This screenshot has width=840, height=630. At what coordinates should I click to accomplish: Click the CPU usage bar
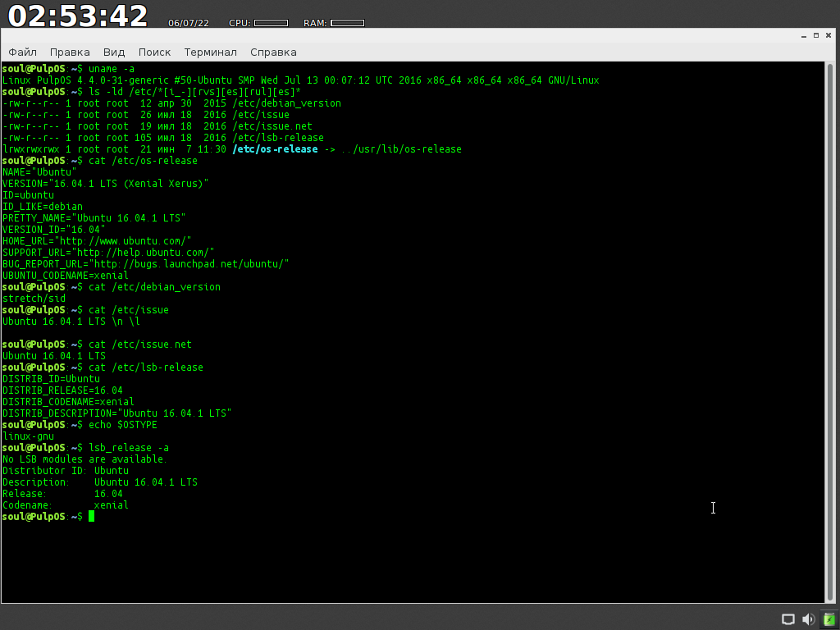pos(271,23)
